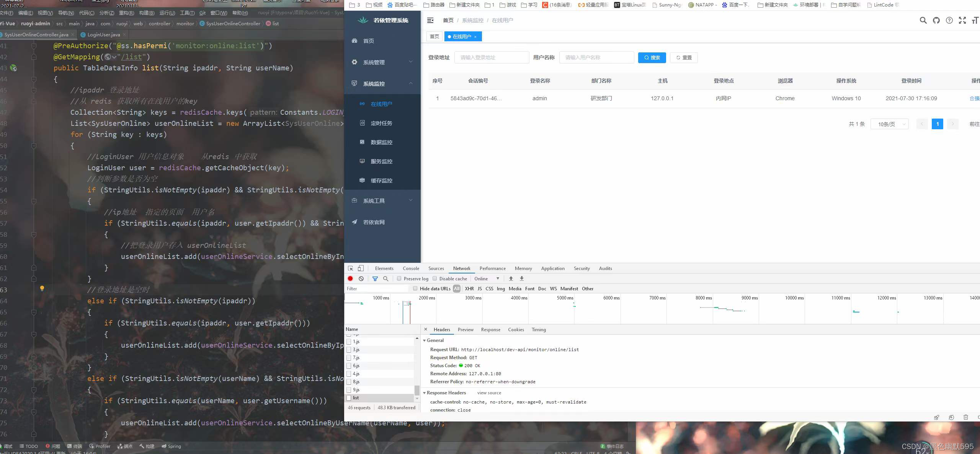Import HAR file upload arrow icon
The image size is (980, 454).
pyautogui.click(x=511, y=278)
